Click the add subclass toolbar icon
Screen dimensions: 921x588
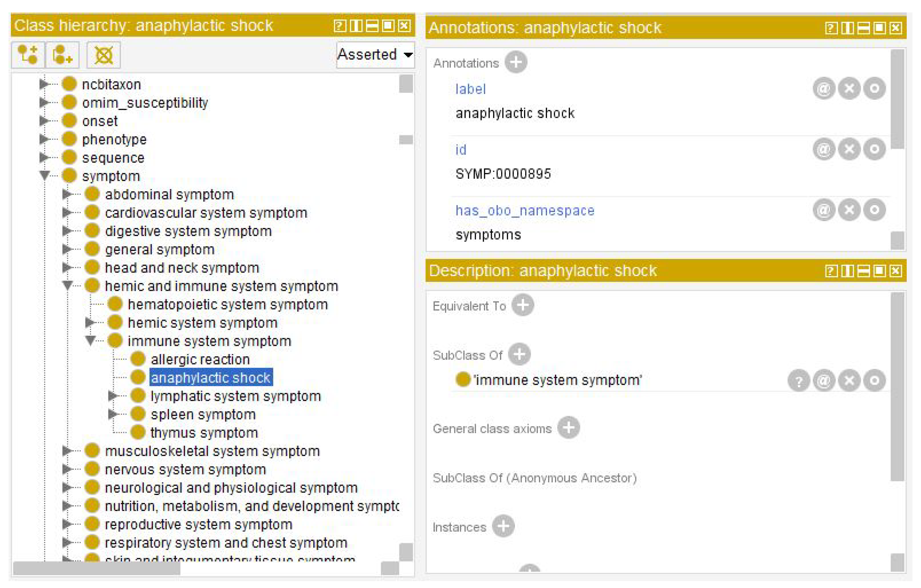pyautogui.click(x=28, y=55)
